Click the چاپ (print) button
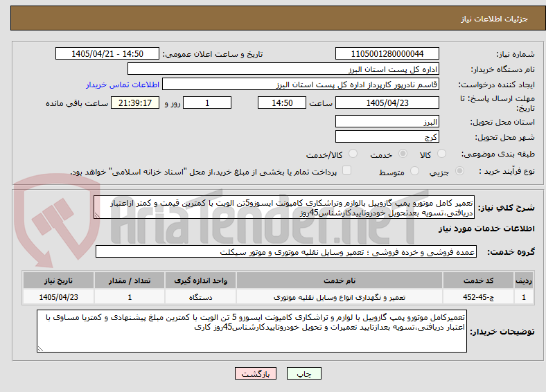Screen dimensions: 546x392 click(303, 373)
